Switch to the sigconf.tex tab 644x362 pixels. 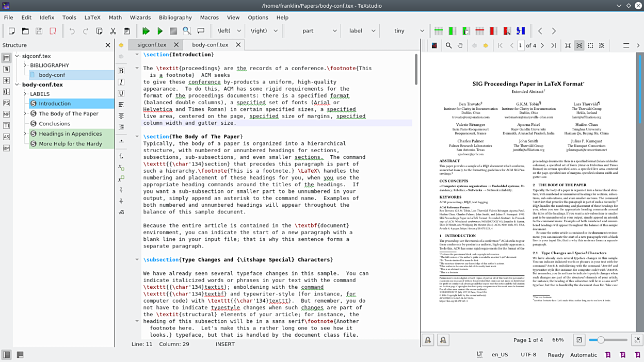[152, 45]
